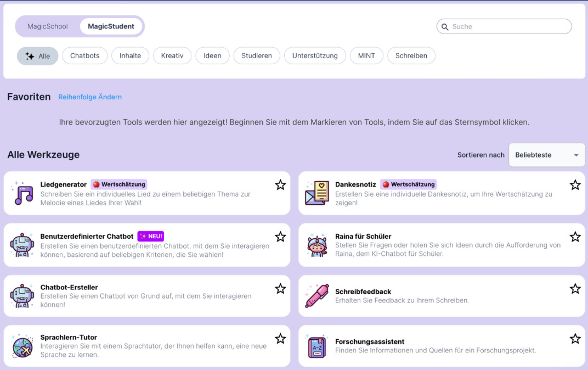The image size is (588, 370).
Task: Click the sparkle icon on Alle filter
Action: pos(30,56)
